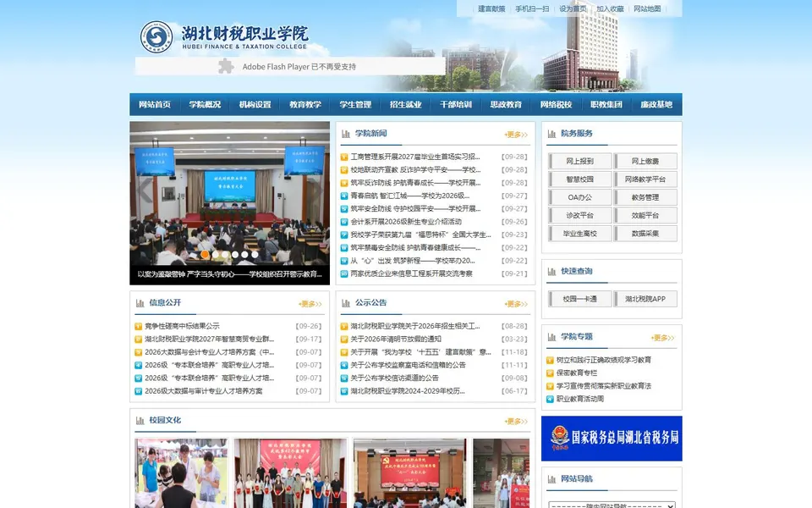Open the 思政教育 menu item
The width and height of the screenshot is (812, 508).
pos(506,104)
